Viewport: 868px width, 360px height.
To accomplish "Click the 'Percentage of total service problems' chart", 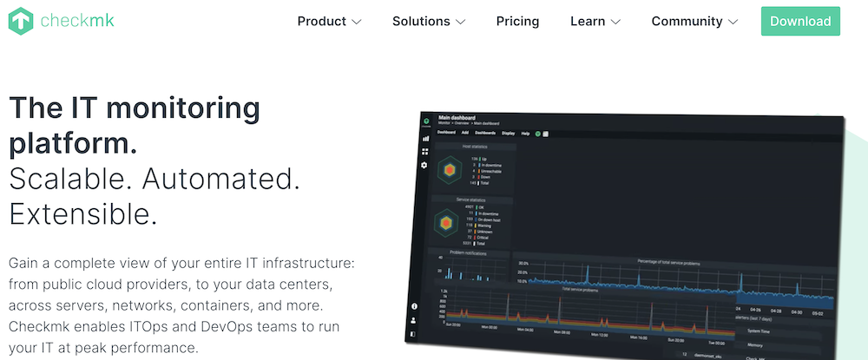I will pos(674,284).
